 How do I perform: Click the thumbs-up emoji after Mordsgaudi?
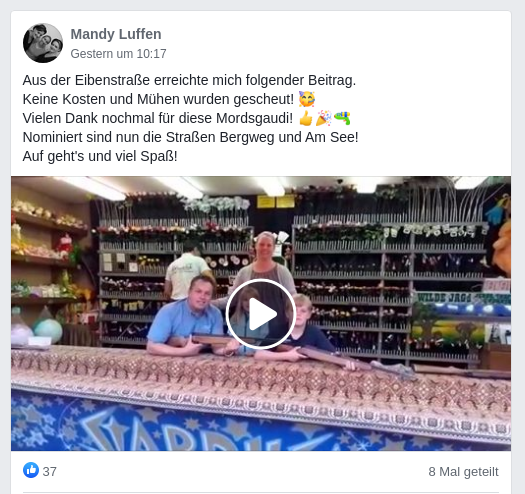pos(306,118)
